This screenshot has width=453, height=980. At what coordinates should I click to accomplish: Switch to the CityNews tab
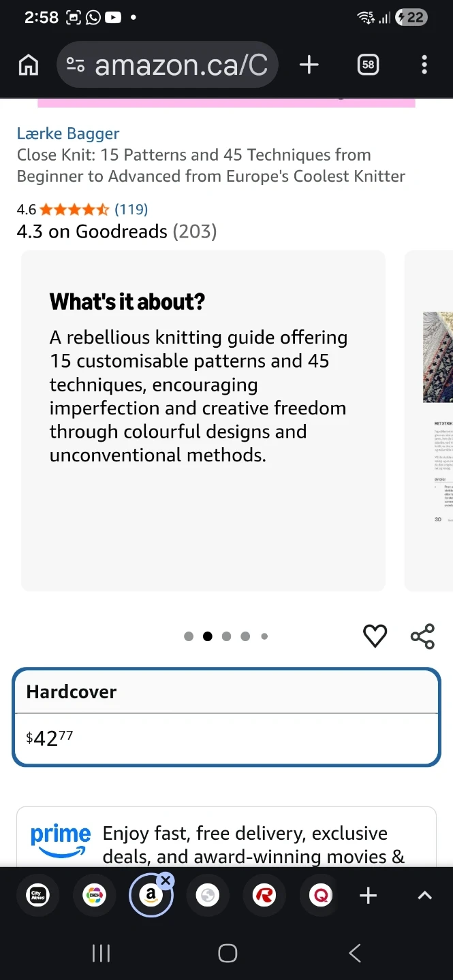[37, 896]
